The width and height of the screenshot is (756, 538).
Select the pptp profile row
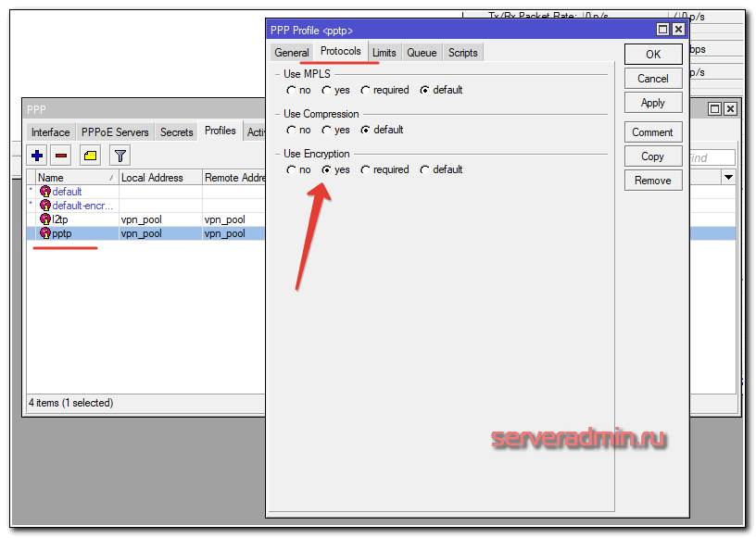146,233
